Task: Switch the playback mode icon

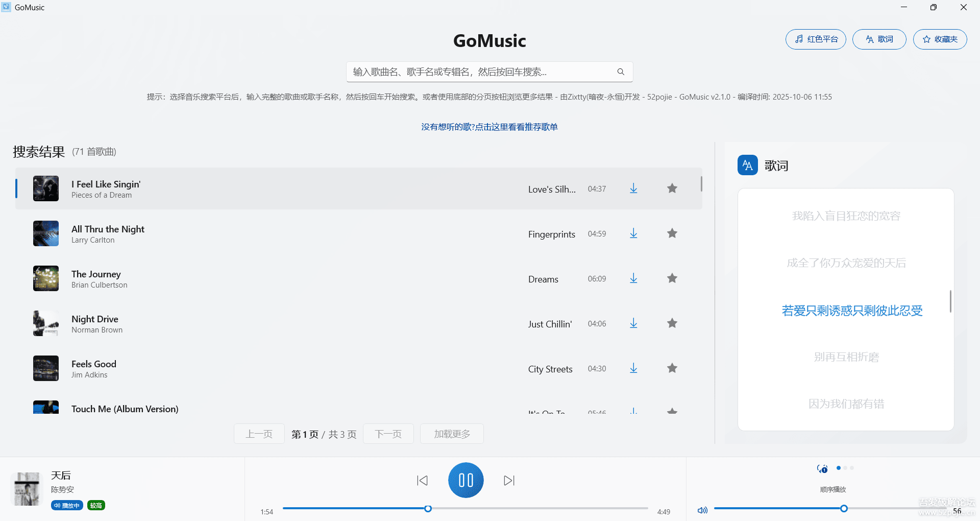Action: click(x=822, y=469)
